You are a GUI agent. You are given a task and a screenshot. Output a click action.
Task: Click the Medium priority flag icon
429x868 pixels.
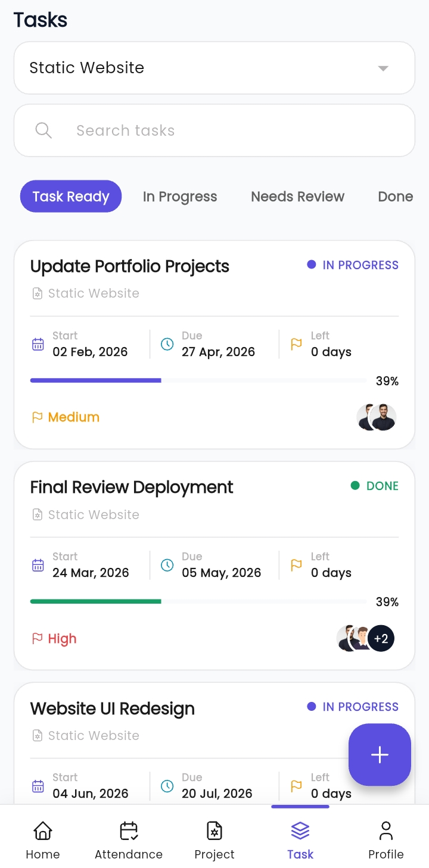click(x=37, y=417)
